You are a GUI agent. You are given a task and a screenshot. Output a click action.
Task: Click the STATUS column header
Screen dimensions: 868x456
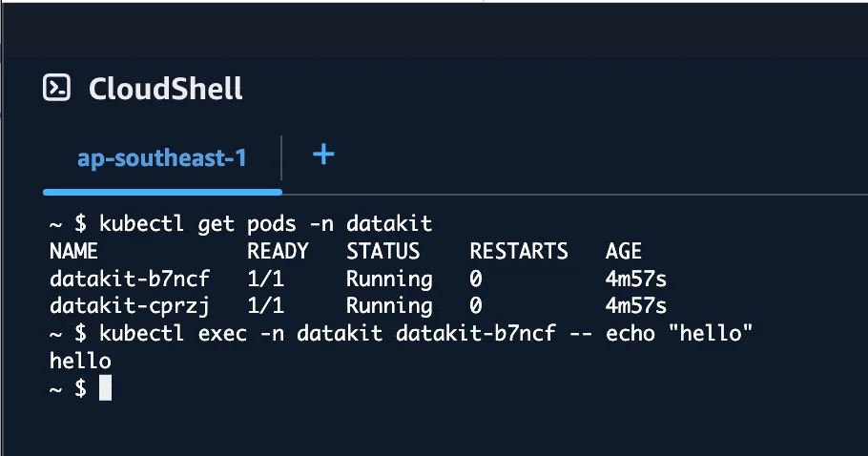click(382, 252)
